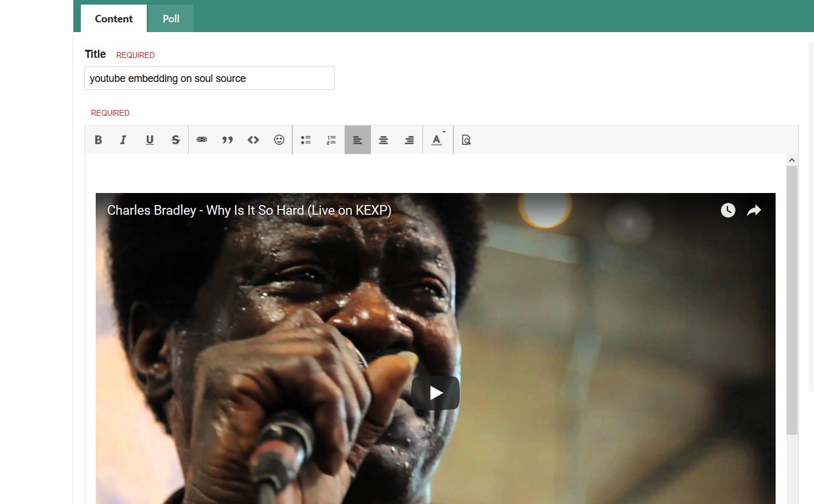Click the editor vertical scrollbar thumb
This screenshot has height=504, width=814.
792,301
